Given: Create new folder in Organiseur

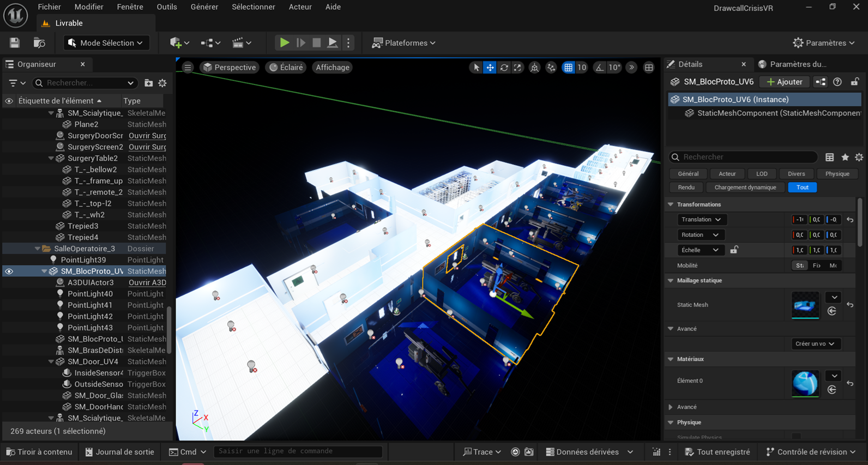Looking at the screenshot, I should (x=148, y=83).
